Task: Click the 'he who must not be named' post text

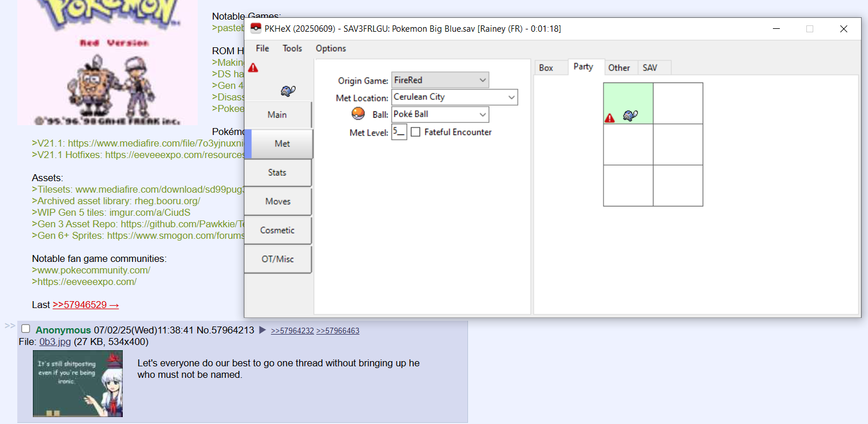Action: pos(278,369)
